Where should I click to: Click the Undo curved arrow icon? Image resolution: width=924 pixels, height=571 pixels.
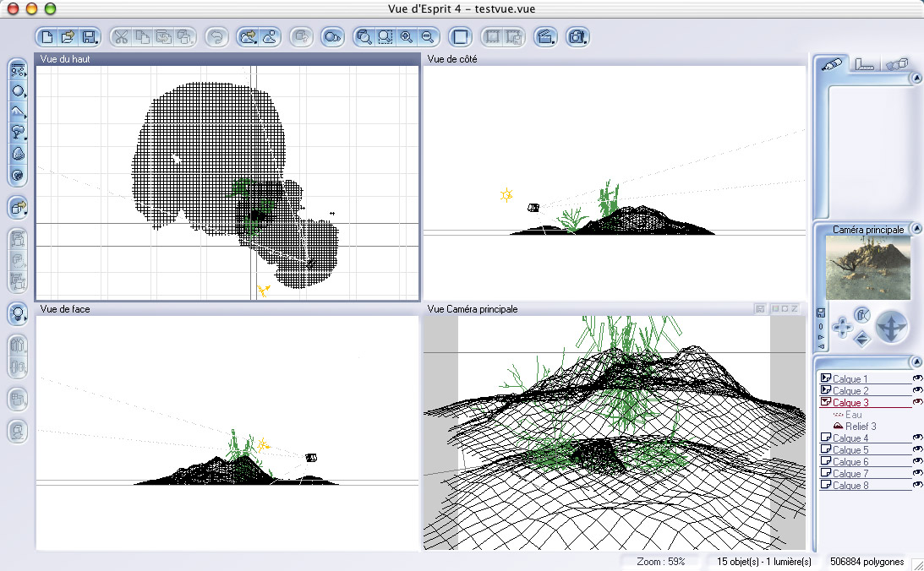point(216,37)
